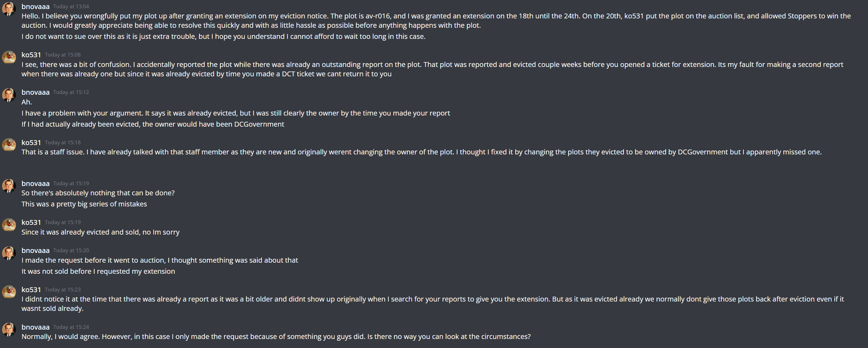The width and height of the screenshot is (868, 348).
Task: Open bnovaaa's avatar on the 15:20 message
Action: pyautogui.click(x=9, y=253)
